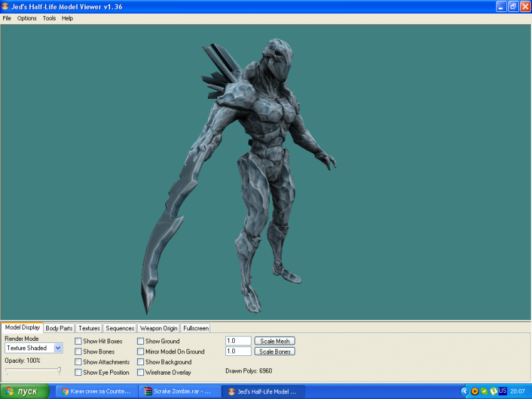Click the Windows Start button on the taskbar
Screen dimensions: 532x399
pyautogui.click(x=25, y=391)
